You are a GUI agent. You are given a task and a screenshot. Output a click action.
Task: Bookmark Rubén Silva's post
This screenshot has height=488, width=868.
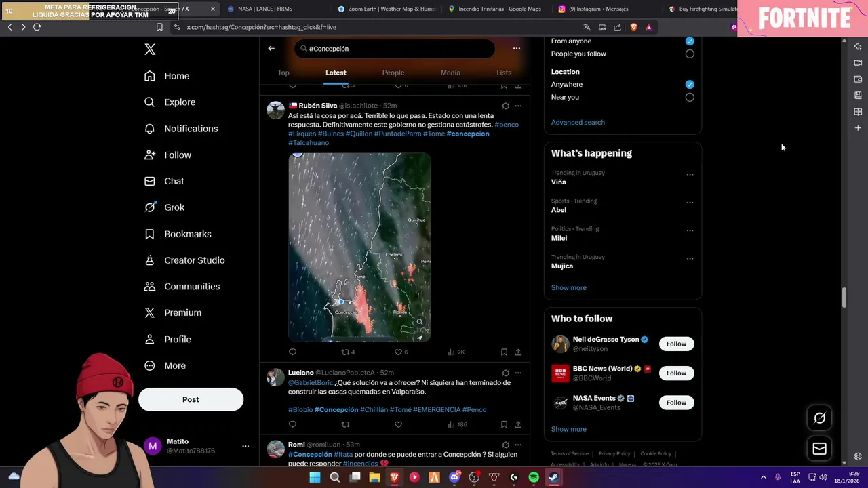[504, 352]
